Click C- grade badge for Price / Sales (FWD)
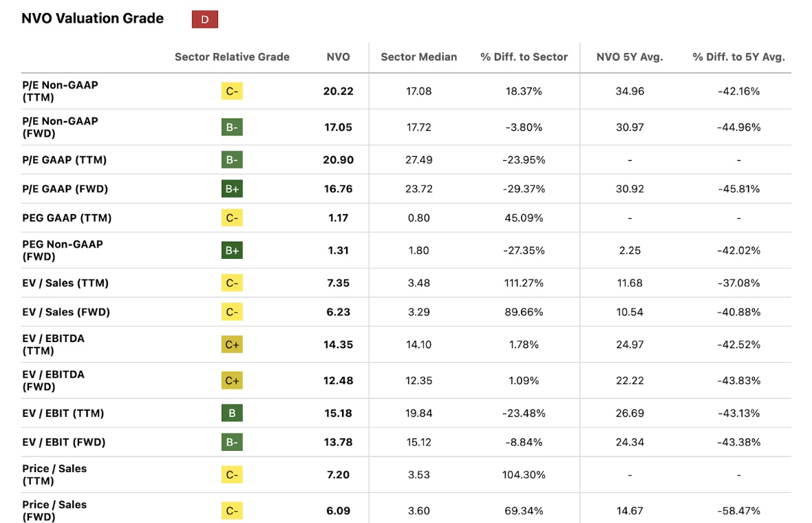Screen dimensions: 812x523 (x=232, y=511)
